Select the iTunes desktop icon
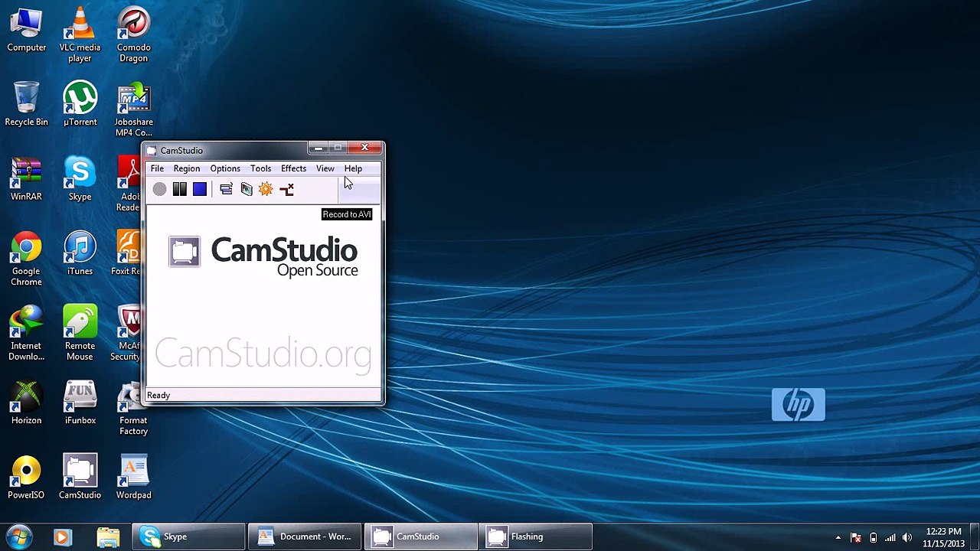Screen dimensions: 980x551 coord(80,253)
